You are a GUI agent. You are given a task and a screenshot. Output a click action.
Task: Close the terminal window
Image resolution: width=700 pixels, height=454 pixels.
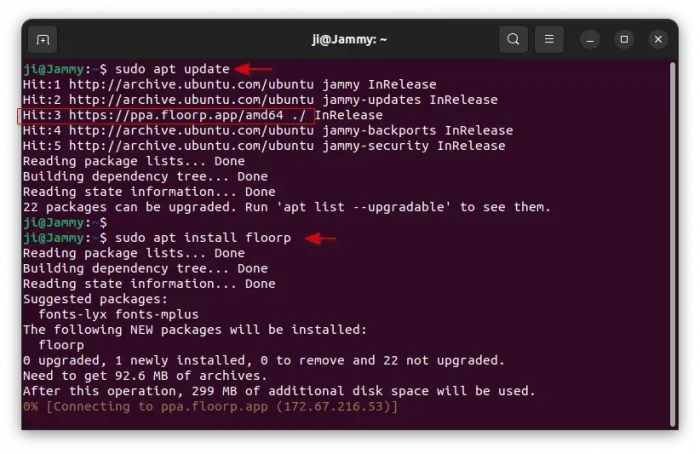click(658, 40)
